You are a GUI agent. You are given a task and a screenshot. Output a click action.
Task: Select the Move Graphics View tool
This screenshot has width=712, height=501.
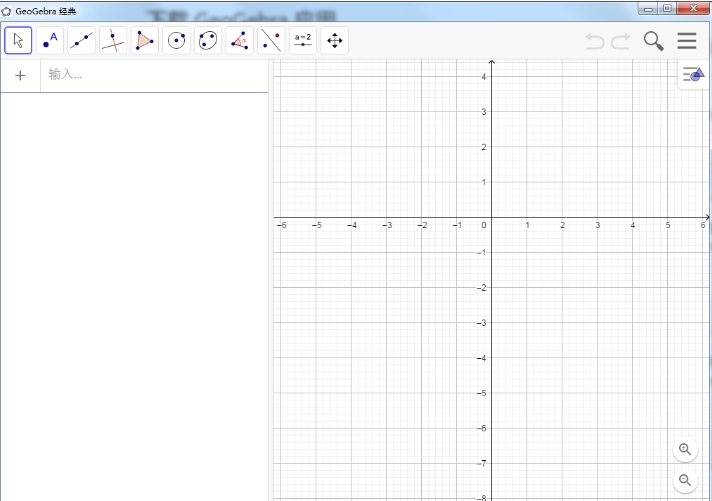335,40
